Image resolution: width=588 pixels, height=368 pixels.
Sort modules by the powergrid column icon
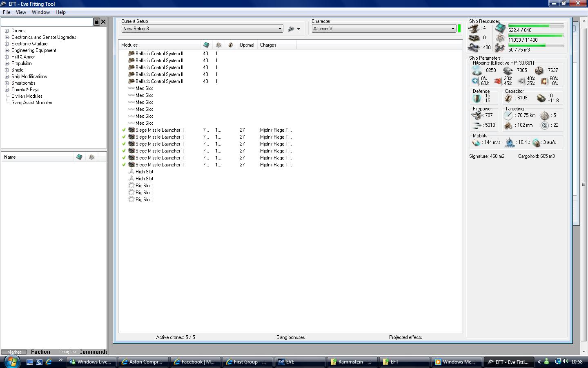tap(218, 45)
